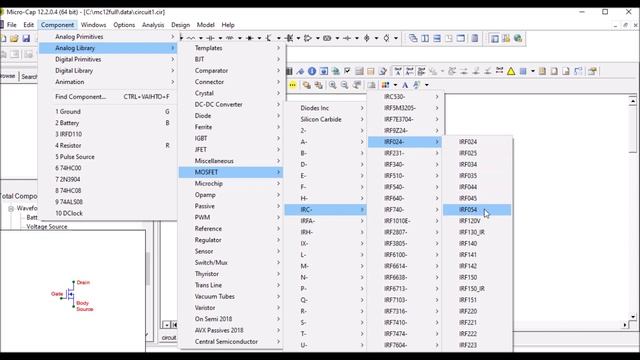Select the inductor component toolbar icon
This screenshot has height=360, width=640.
click(230, 38)
